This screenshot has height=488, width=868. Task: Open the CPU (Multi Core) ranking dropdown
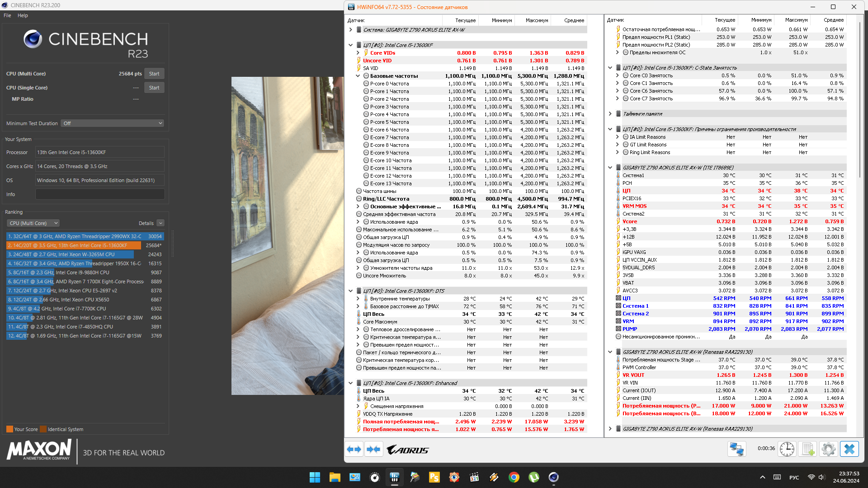33,223
